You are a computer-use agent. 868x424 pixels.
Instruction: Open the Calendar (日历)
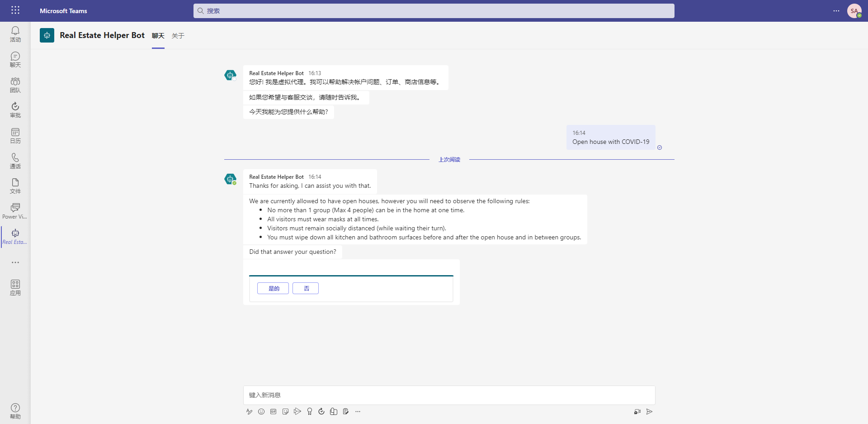pyautogui.click(x=15, y=135)
